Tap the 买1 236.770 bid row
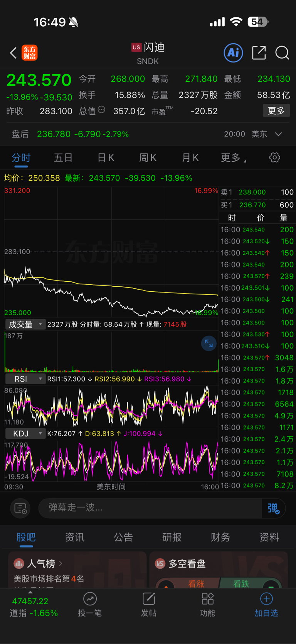 point(257,205)
